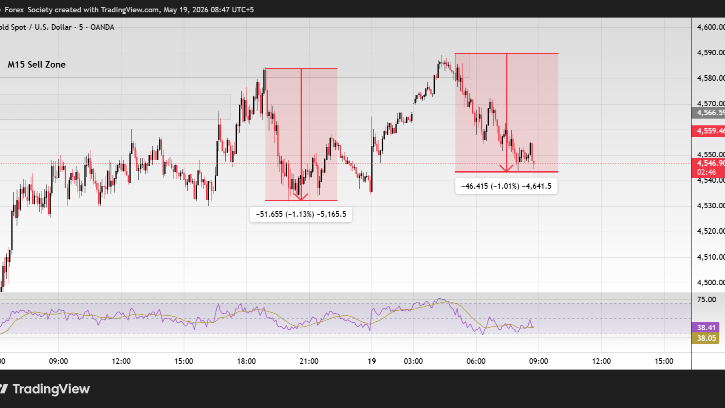This screenshot has width=725, height=408.
Task: Click the 38.05 yellow RSI average tag
Action: 706,338
